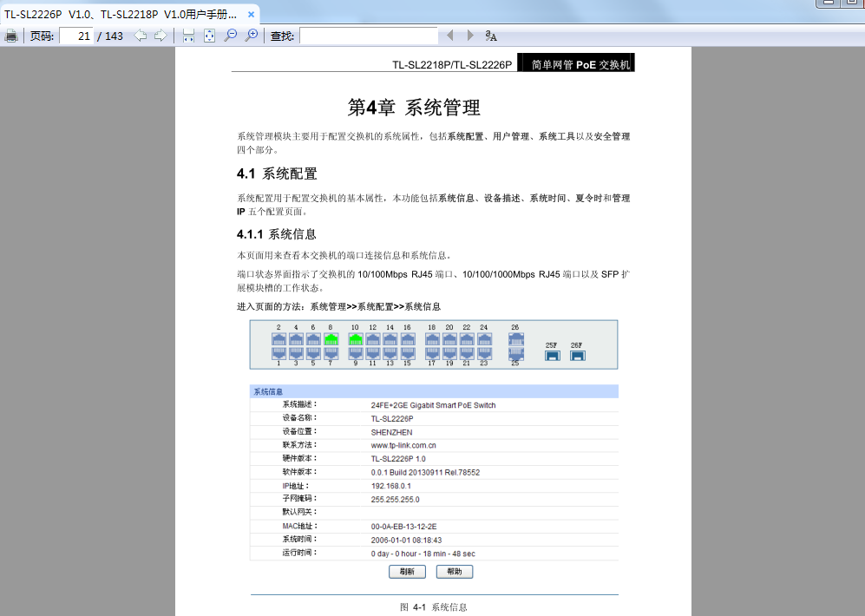Viewport: 865px width, 616px height.
Task: Click figure caption 图 4-1 系统信息
Action: click(434, 606)
